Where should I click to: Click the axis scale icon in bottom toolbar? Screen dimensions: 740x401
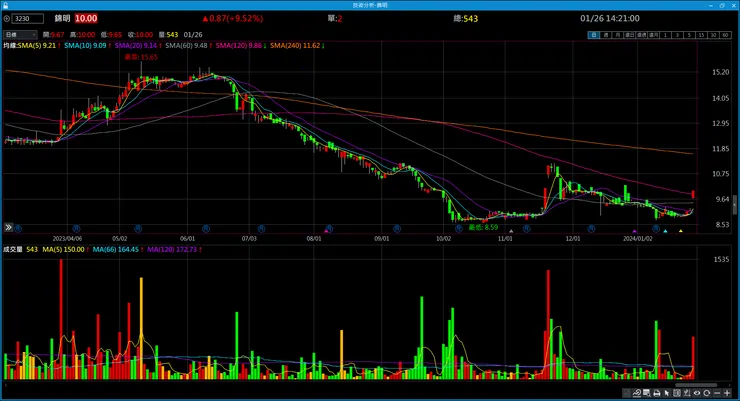point(687,393)
